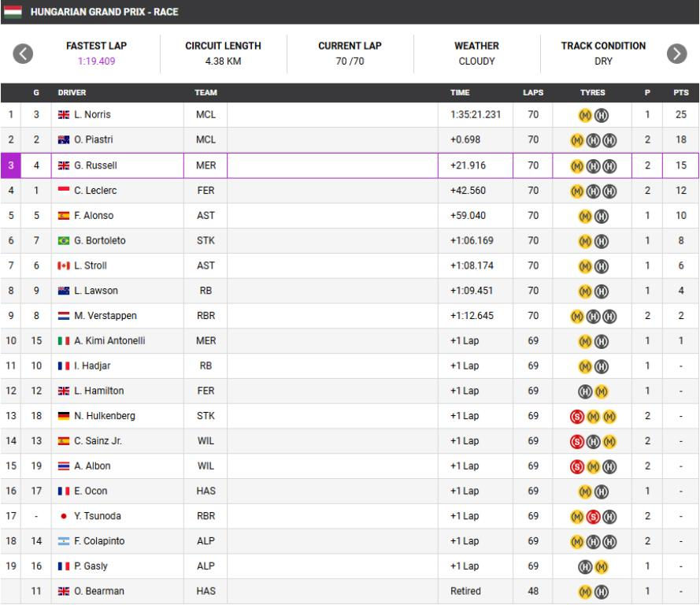The height and width of the screenshot is (605, 700).
Task: Click the LAPS column header
Action: click(533, 92)
